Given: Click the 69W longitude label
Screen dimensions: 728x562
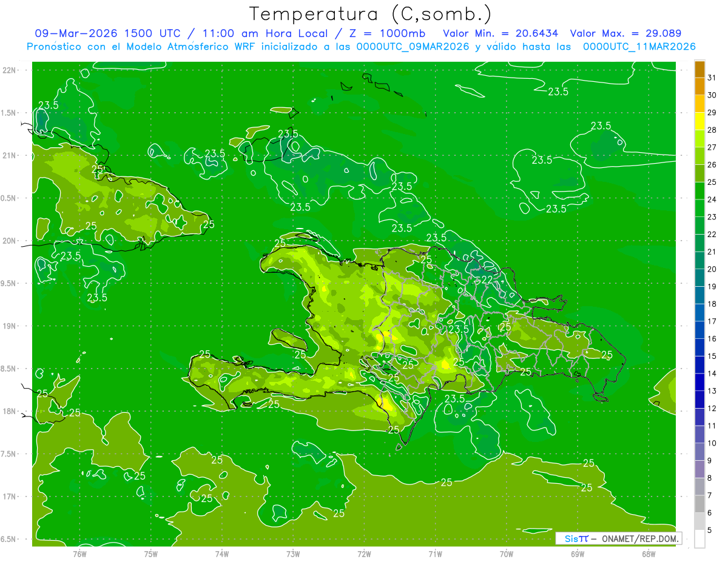Looking at the screenshot, I should (x=578, y=554).
